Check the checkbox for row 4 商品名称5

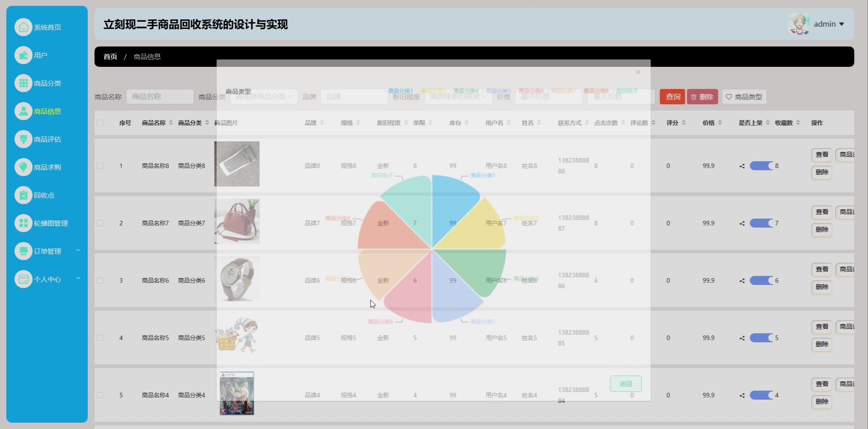point(100,338)
